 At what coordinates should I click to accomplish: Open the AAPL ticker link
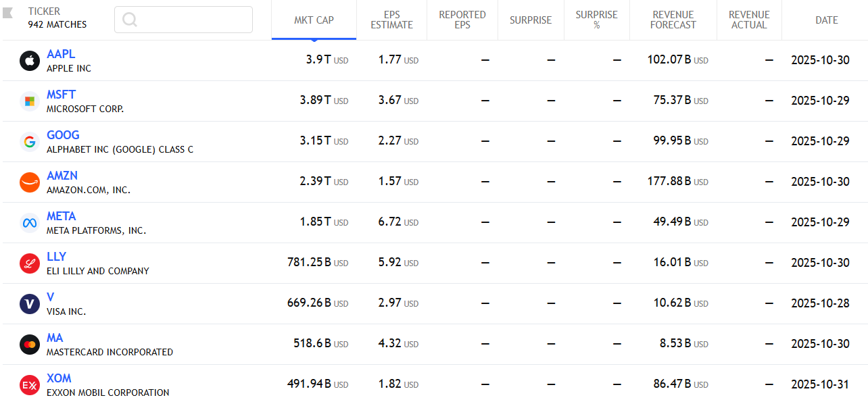point(61,54)
